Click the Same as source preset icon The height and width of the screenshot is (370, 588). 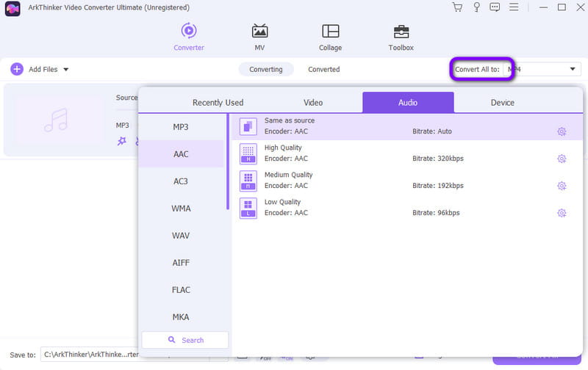248,126
